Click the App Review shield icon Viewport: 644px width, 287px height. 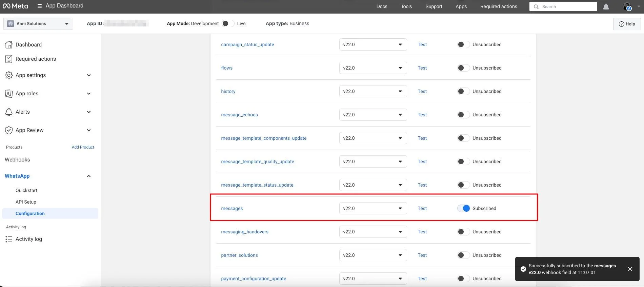(9, 130)
